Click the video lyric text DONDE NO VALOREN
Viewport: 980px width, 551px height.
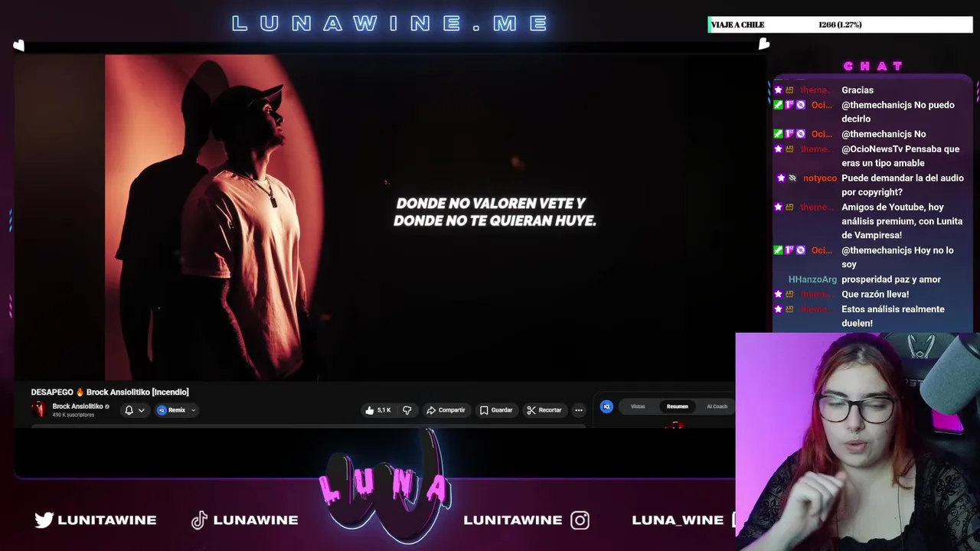pyautogui.click(x=495, y=212)
